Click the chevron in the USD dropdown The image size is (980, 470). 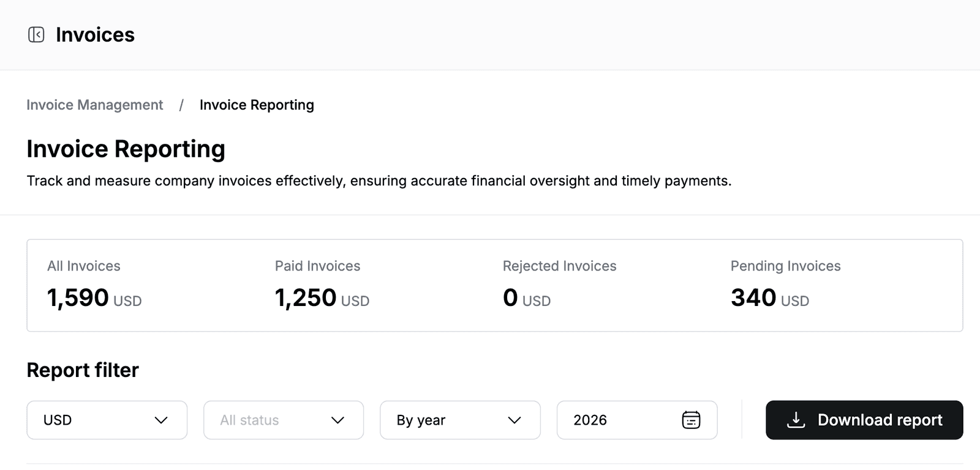[x=161, y=420]
